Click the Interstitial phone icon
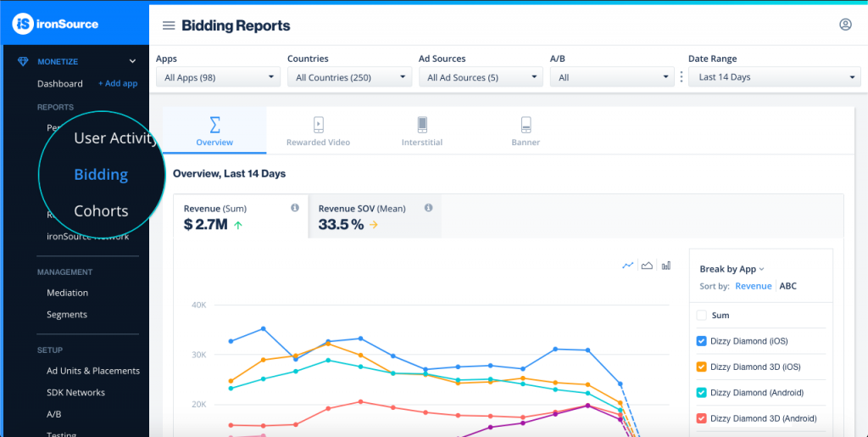 tap(422, 125)
